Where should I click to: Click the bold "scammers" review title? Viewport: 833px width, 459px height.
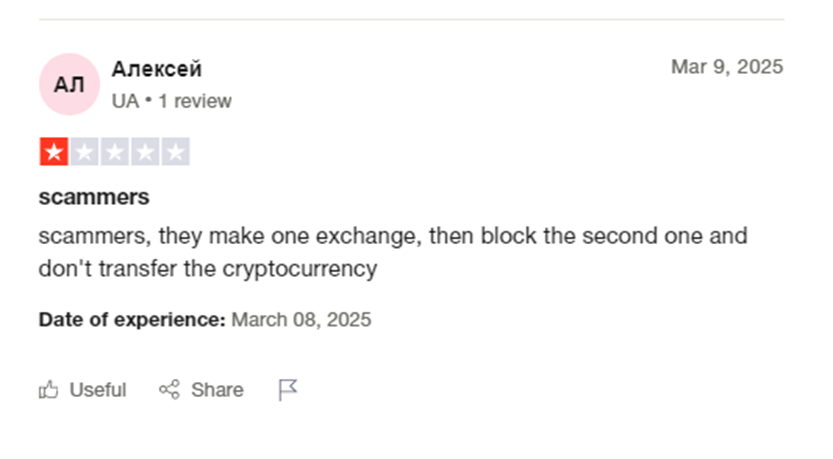tap(94, 197)
